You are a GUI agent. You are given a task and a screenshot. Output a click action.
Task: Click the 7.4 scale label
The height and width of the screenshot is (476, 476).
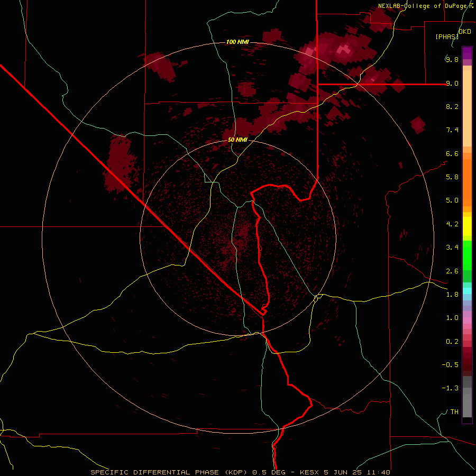click(x=452, y=130)
